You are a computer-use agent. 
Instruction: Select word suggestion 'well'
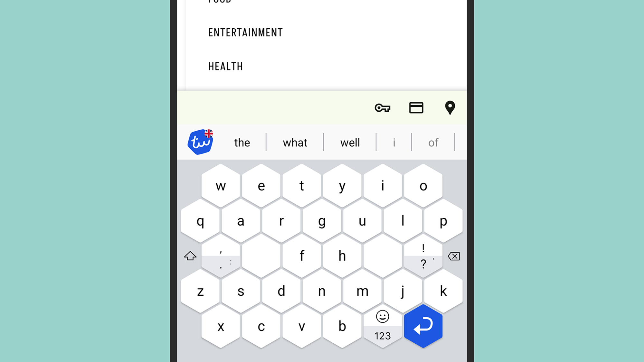coord(350,142)
